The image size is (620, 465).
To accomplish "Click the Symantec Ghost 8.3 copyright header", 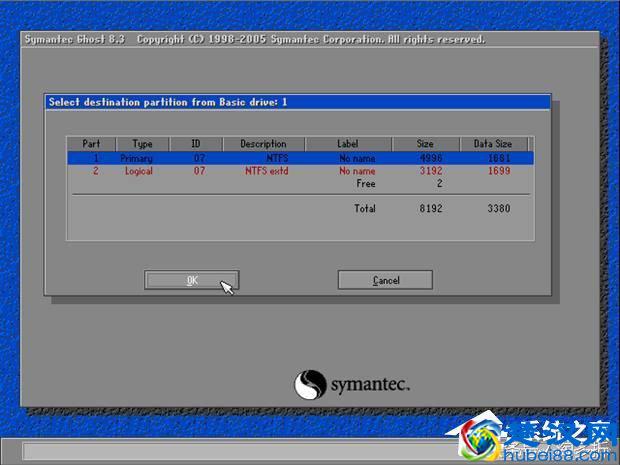I will click(255, 39).
